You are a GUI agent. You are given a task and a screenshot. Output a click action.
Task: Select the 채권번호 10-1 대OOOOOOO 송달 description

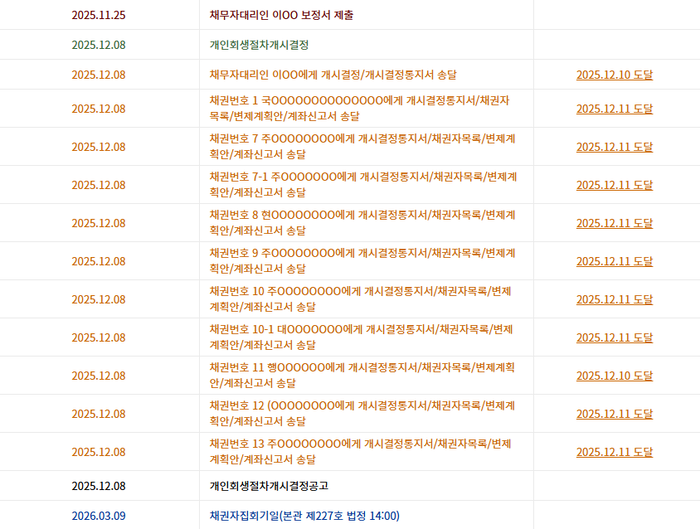tap(361, 337)
